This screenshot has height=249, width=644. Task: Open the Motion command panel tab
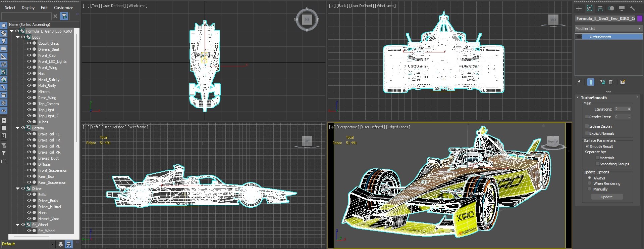click(611, 8)
